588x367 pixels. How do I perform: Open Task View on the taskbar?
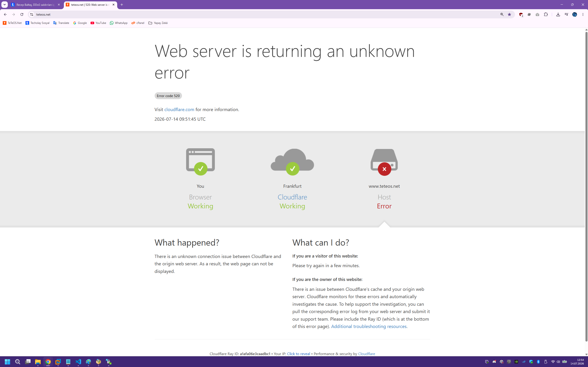[28, 362]
